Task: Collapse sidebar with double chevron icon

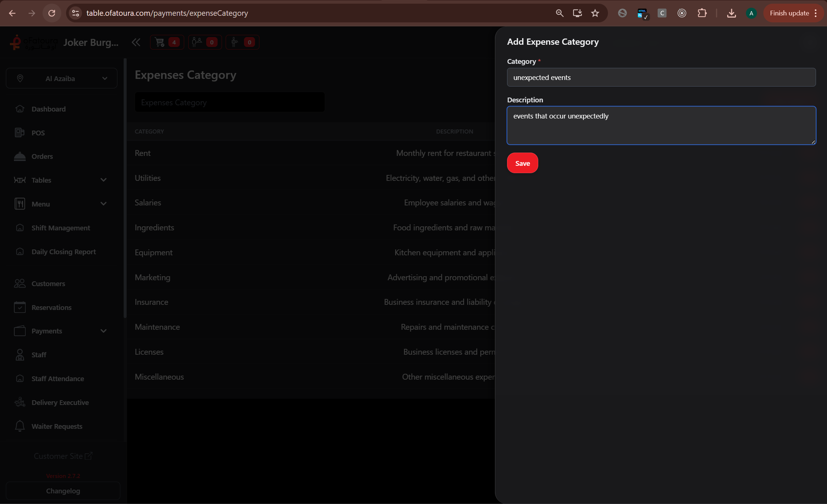Action: [x=136, y=42]
